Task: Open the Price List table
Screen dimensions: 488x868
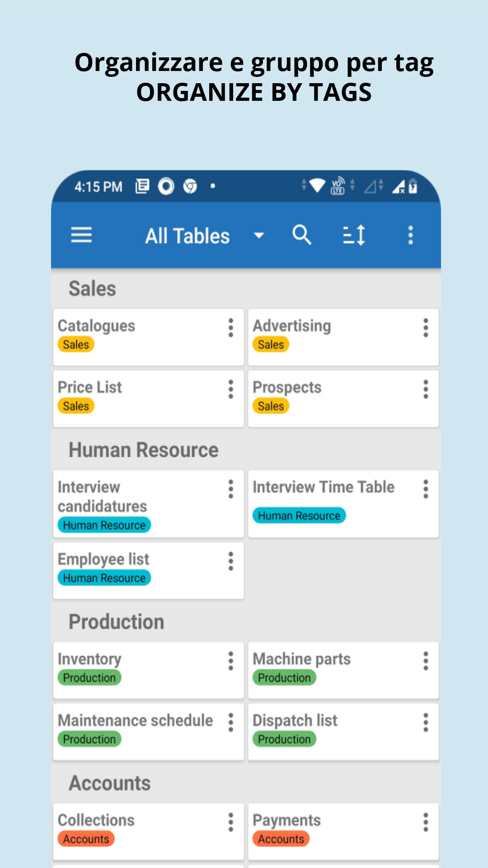Action: click(x=148, y=399)
